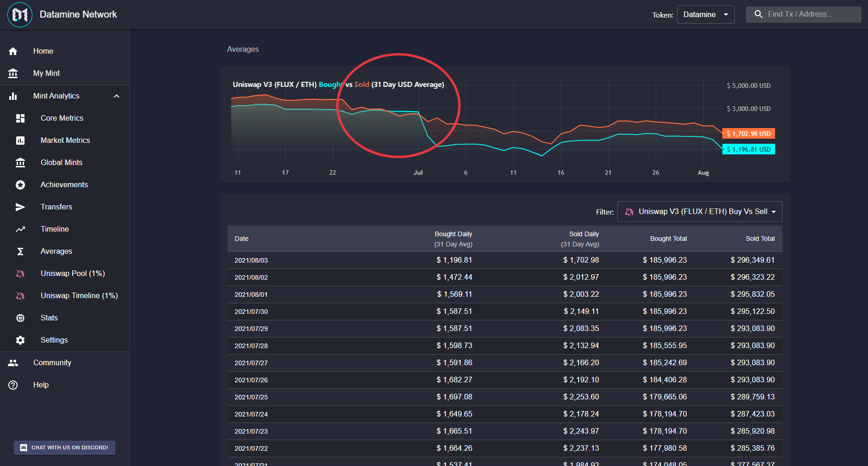The width and height of the screenshot is (868, 466).
Task: Click the Settings gear icon
Action: (x=20, y=340)
